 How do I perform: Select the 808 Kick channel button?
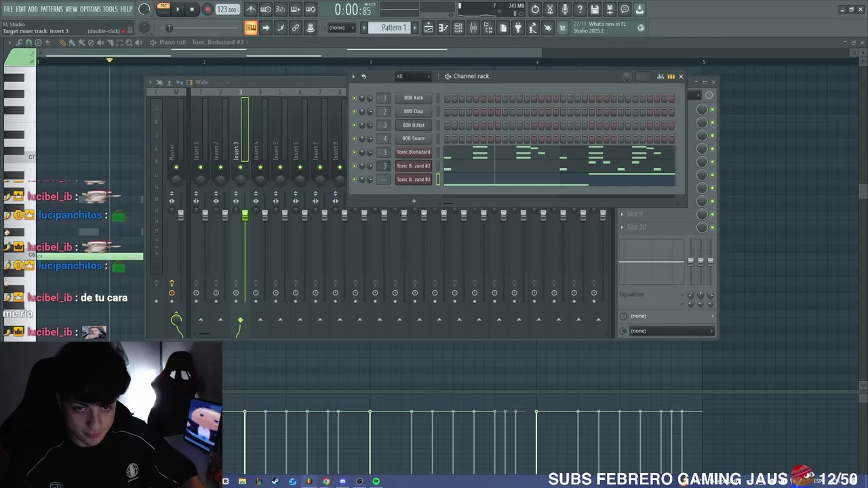[x=413, y=98]
